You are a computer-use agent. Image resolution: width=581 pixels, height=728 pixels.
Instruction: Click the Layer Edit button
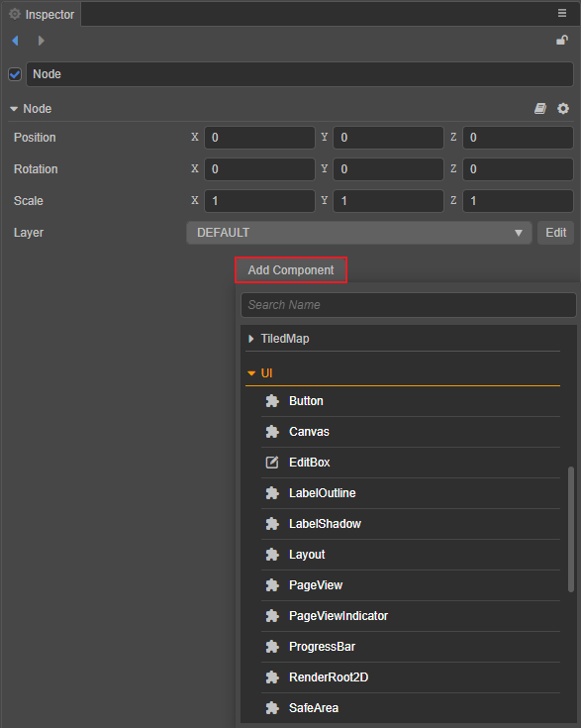click(x=555, y=233)
